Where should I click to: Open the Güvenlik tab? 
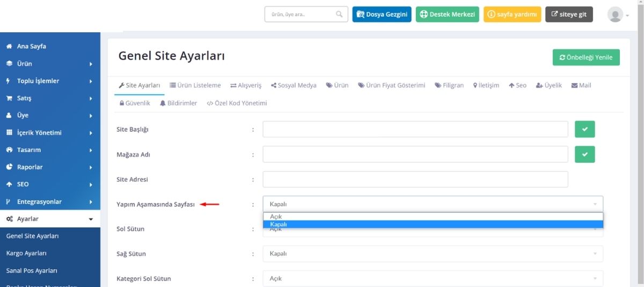[x=134, y=103]
